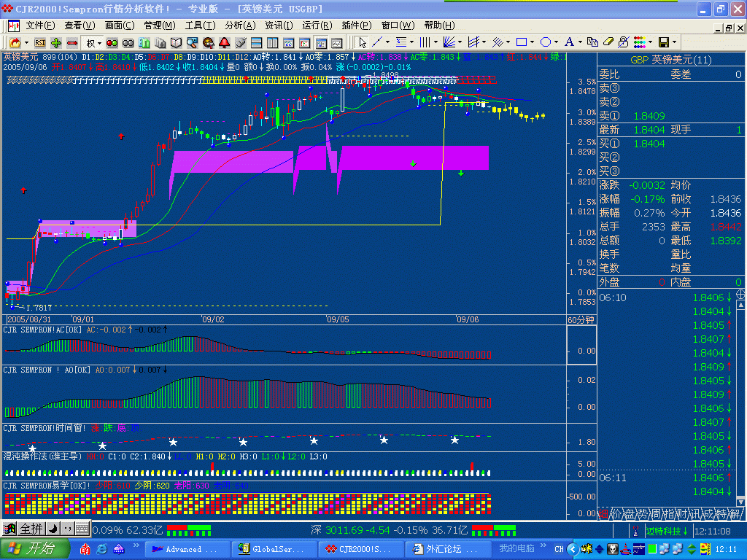
Task: Toggle the punctuation mode button
Action: [67, 529]
